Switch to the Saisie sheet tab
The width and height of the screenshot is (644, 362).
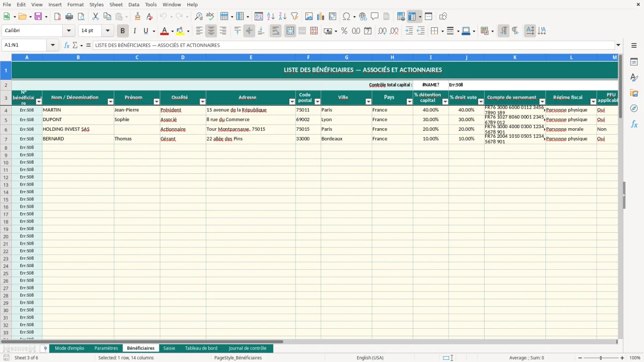coord(169,348)
